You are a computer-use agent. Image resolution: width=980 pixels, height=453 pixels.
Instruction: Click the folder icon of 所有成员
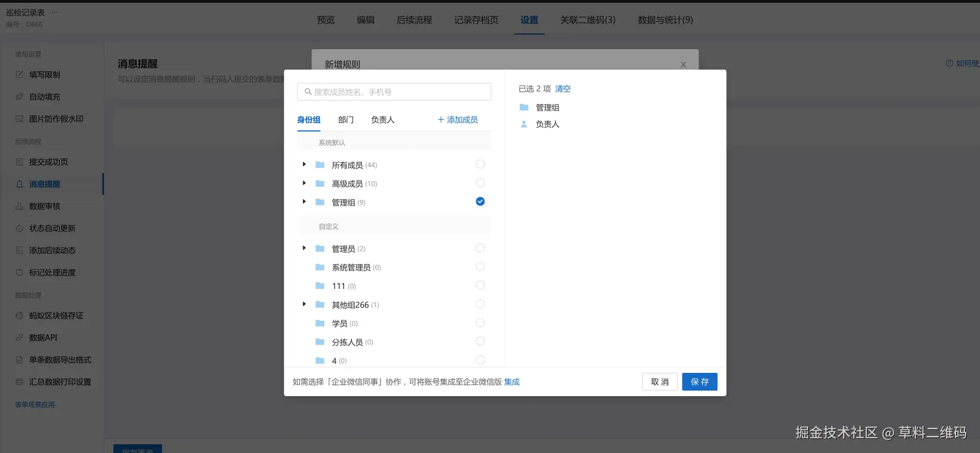(x=320, y=165)
